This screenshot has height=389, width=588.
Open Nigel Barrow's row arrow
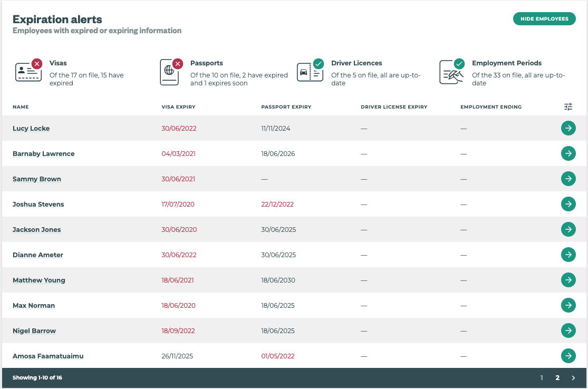pos(568,330)
